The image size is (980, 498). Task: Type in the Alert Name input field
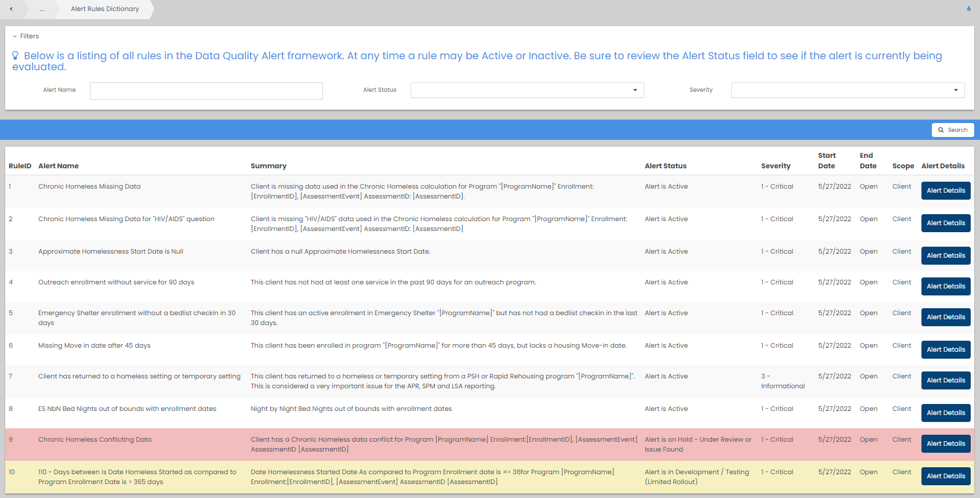206,91
